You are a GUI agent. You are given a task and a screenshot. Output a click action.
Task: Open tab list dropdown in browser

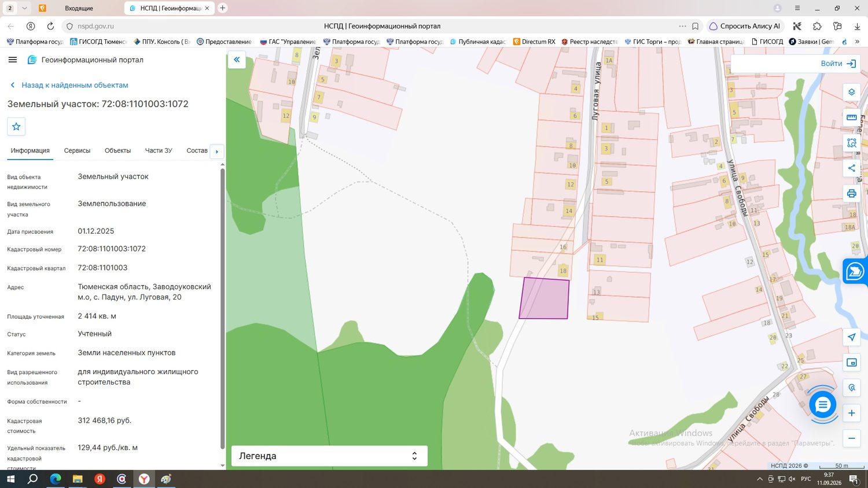pos(24,8)
